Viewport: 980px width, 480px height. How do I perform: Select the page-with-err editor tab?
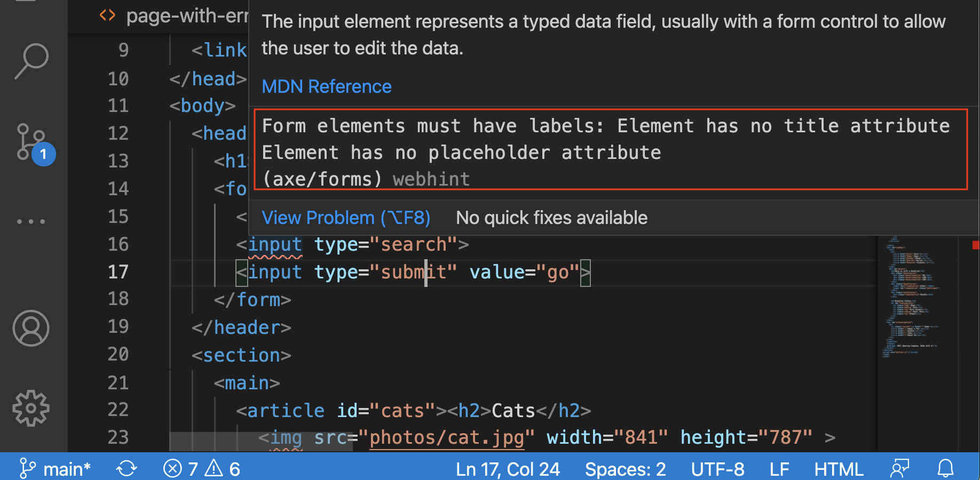[x=173, y=16]
